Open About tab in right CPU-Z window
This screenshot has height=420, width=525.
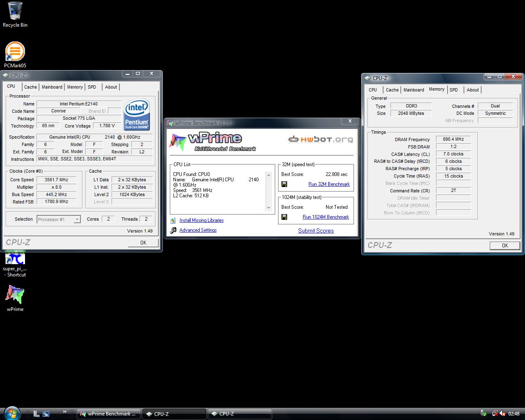click(472, 90)
